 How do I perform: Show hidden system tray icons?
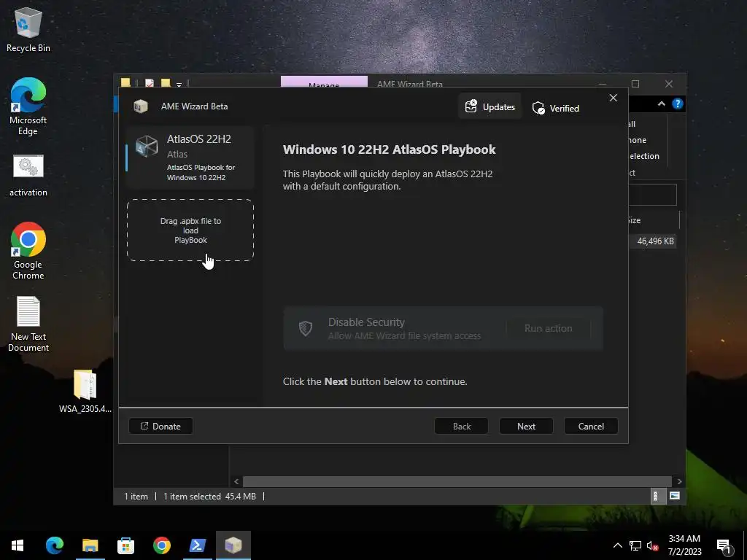coord(617,545)
